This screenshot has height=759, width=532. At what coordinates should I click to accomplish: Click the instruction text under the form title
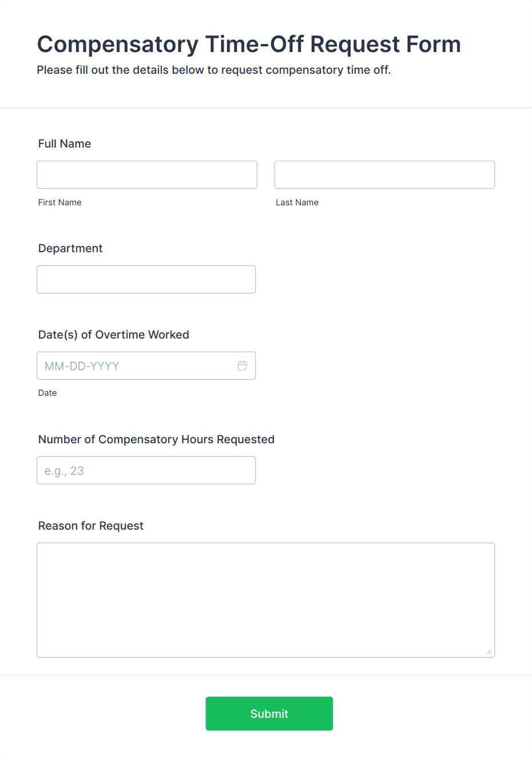(214, 70)
